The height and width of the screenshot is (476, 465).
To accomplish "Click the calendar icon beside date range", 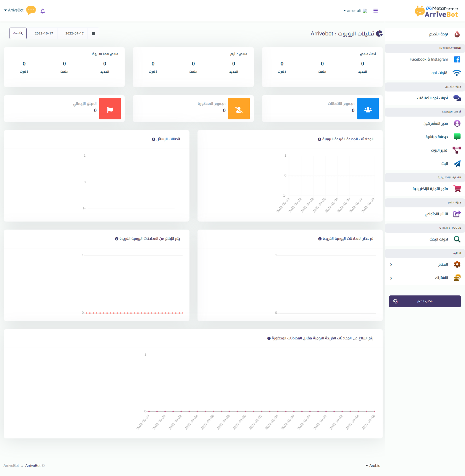I will tap(93, 34).
